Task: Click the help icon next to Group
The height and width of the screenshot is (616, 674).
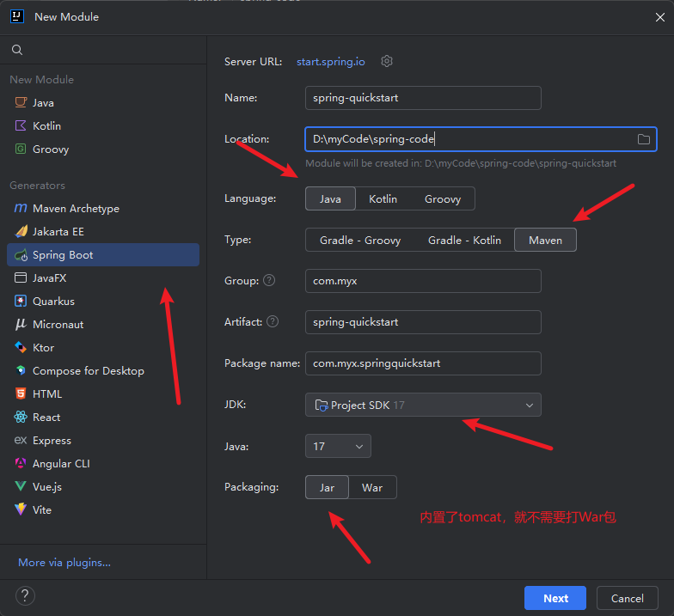Action: (x=269, y=281)
